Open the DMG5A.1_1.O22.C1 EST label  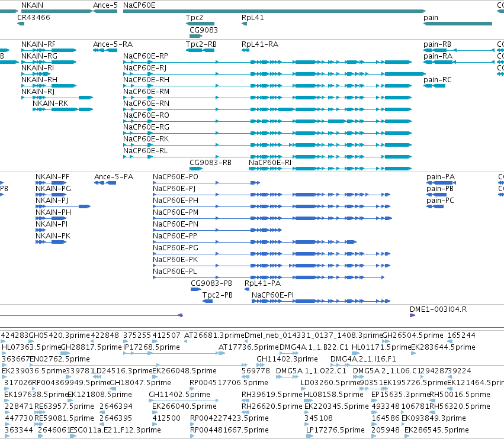pyautogui.click(x=311, y=371)
